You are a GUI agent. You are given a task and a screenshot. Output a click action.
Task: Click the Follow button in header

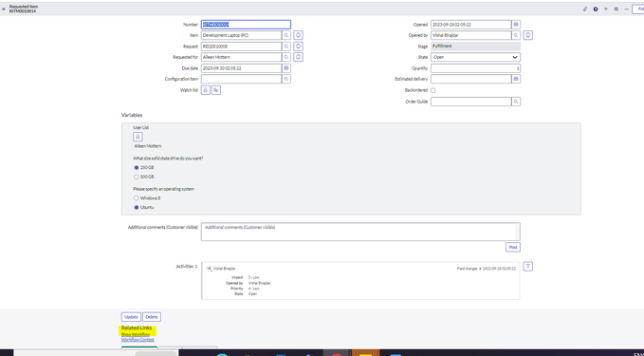click(x=639, y=9)
